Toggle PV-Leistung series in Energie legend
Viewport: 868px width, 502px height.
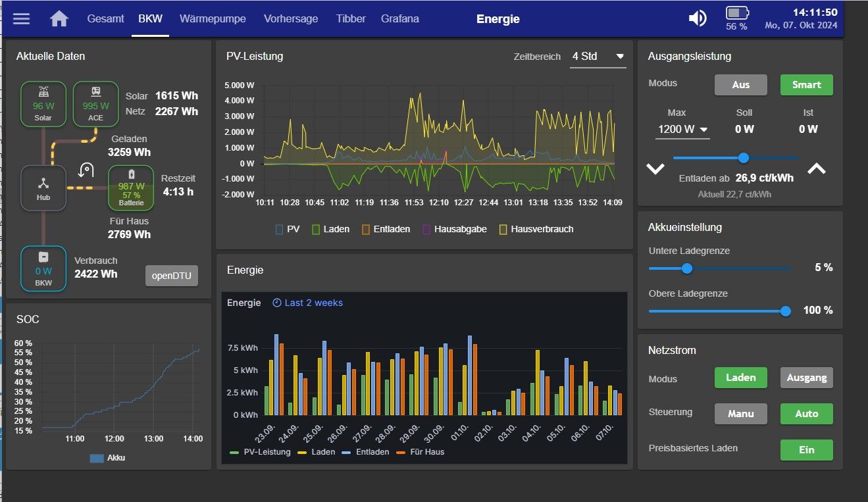[260, 452]
